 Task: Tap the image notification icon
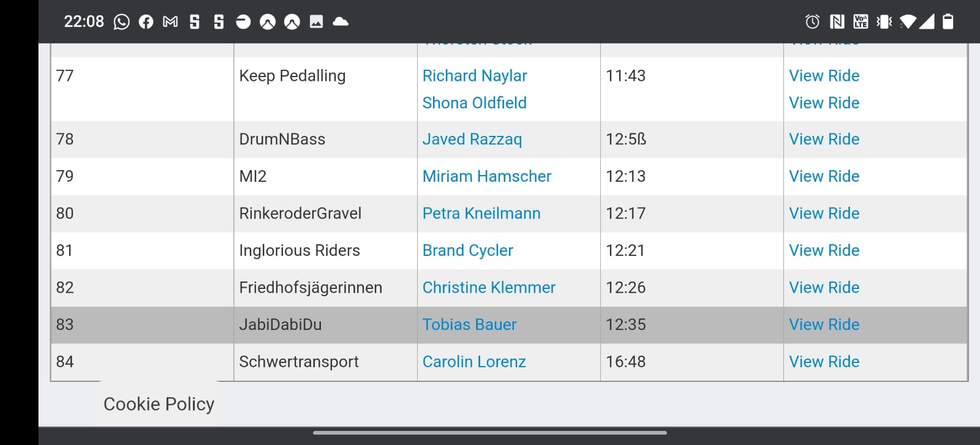coord(316,22)
